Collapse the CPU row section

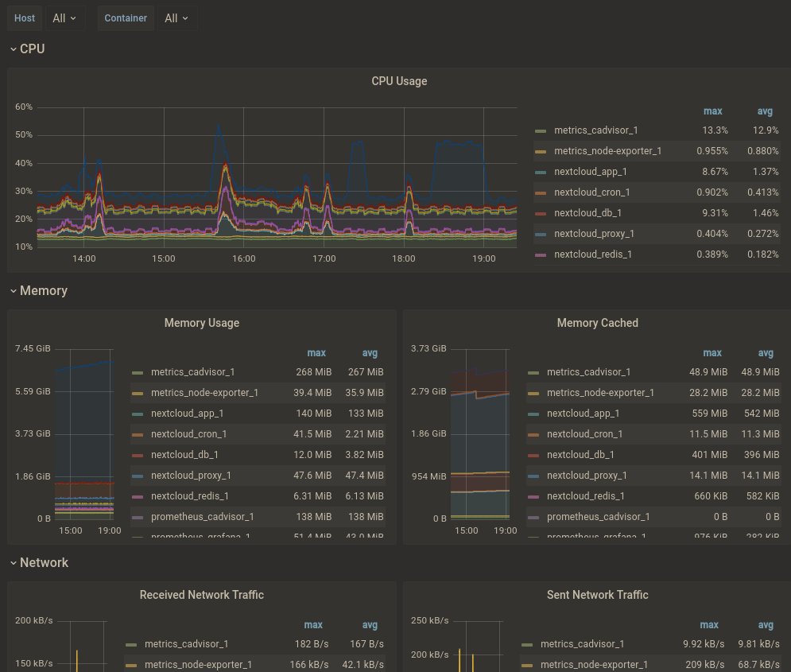pos(28,49)
